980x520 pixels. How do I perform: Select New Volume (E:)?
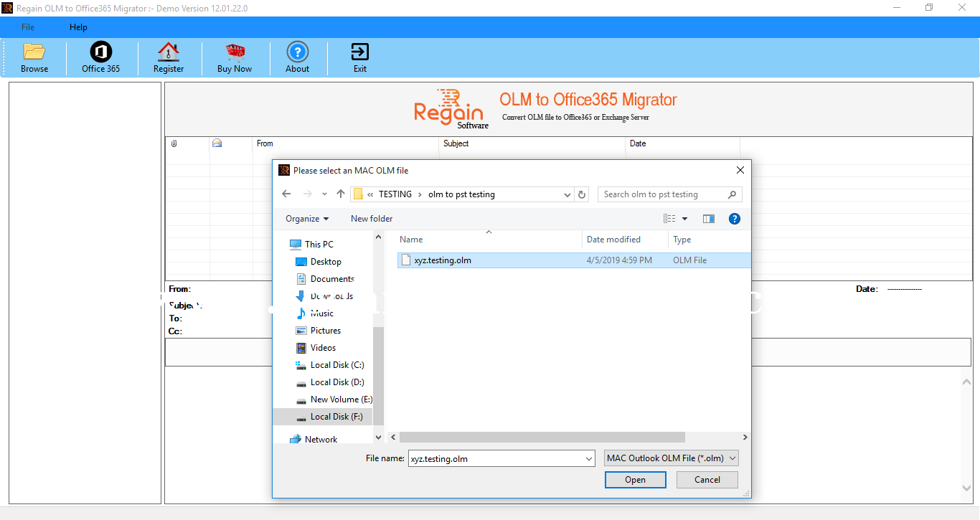(341, 400)
